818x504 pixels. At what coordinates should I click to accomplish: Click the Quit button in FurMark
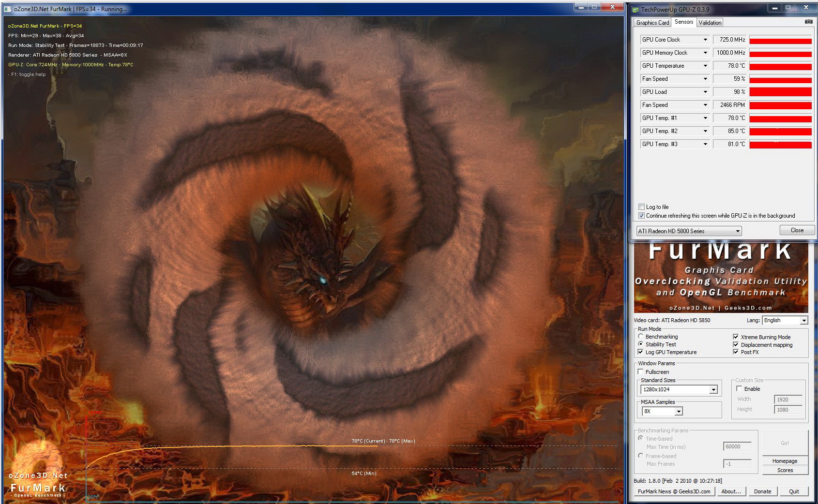pyautogui.click(x=794, y=491)
